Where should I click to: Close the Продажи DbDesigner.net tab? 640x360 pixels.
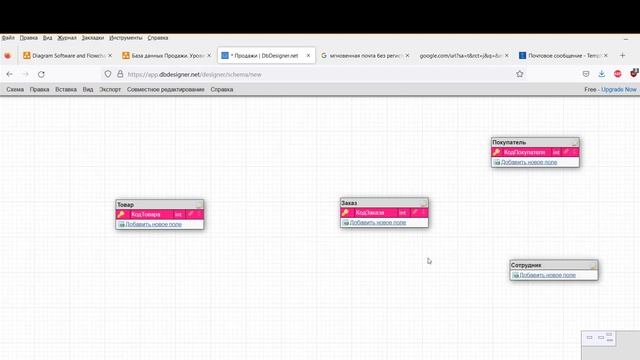[309, 55]
